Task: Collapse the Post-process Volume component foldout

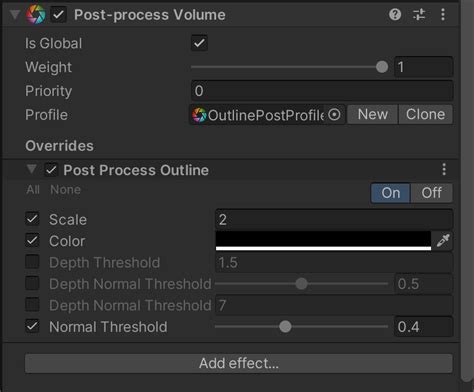Action: click(15, 15)
